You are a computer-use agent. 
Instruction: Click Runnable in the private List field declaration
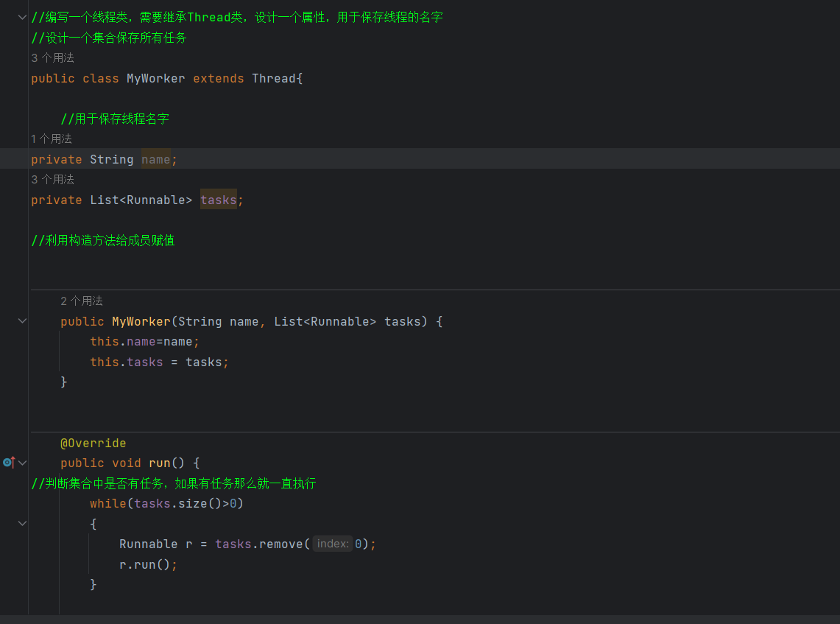(x=155, y=200)
